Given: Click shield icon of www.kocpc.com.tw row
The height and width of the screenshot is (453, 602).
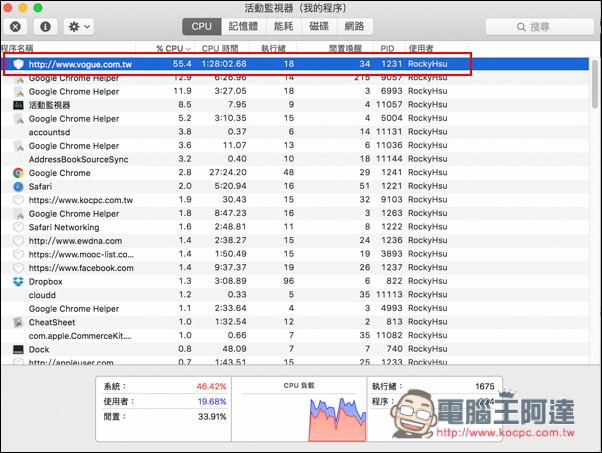Looking at the screenshot, I should pyautogui.click(x=18, y=200).
